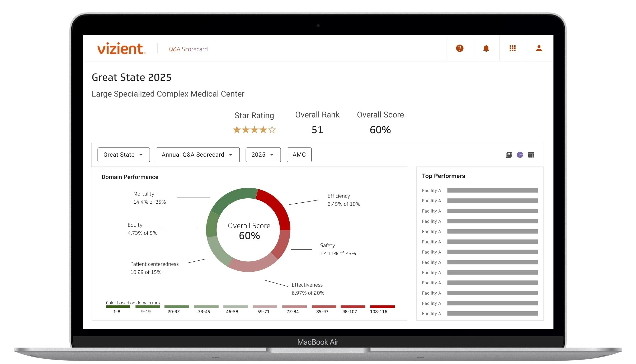Open the user profile icon
Screen dimensions: 636x364
539,48
